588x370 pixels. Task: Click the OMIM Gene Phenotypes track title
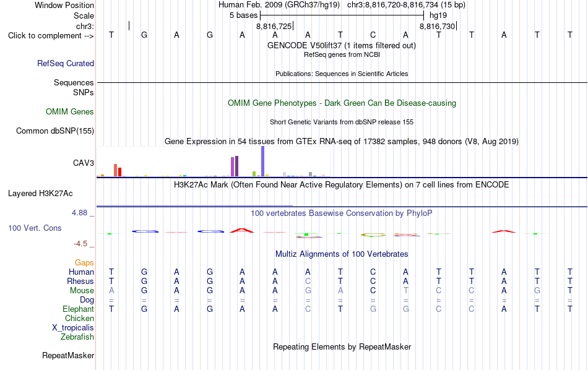[x=342, y=103]
